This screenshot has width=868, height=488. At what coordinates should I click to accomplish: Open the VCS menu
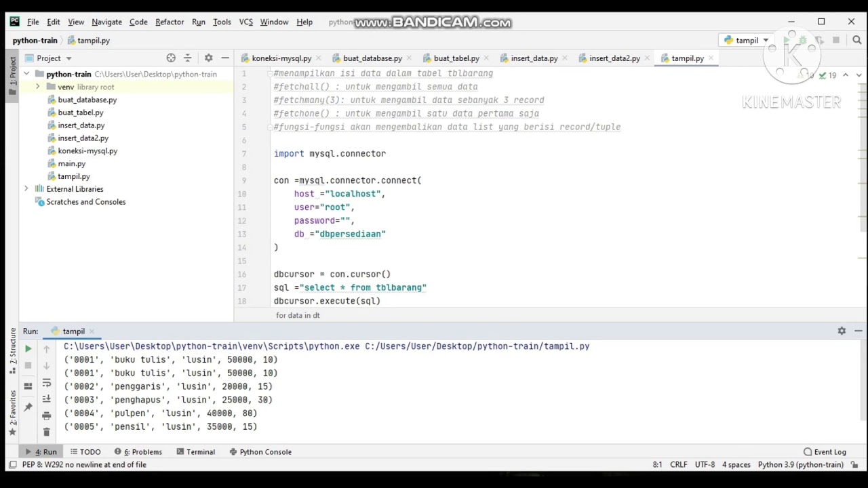tap(245, 22)
